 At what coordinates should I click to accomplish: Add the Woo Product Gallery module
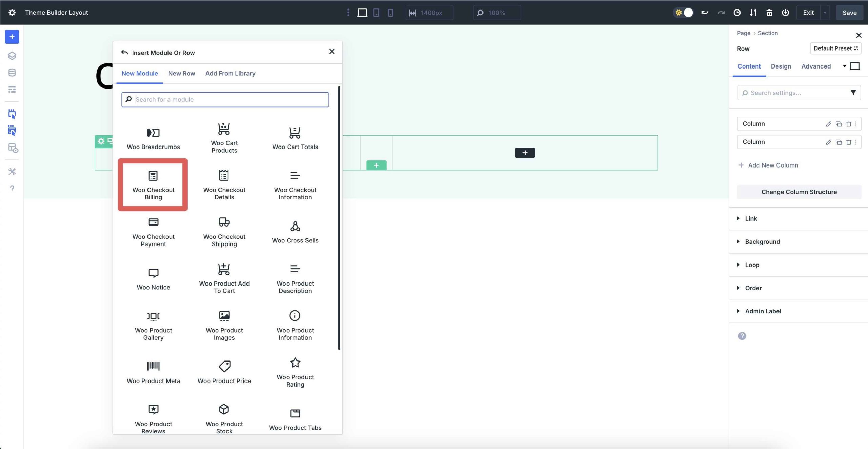click(153, 325)
